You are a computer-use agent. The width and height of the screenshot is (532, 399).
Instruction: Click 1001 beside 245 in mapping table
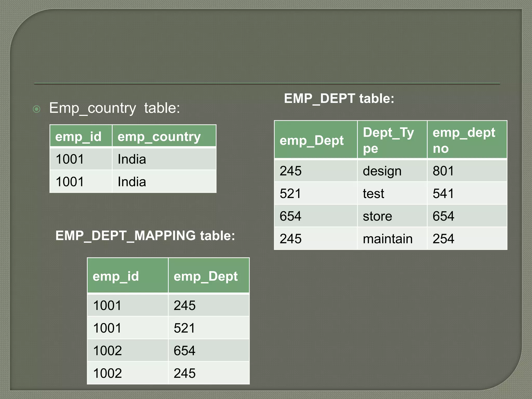tap(128, 305)
